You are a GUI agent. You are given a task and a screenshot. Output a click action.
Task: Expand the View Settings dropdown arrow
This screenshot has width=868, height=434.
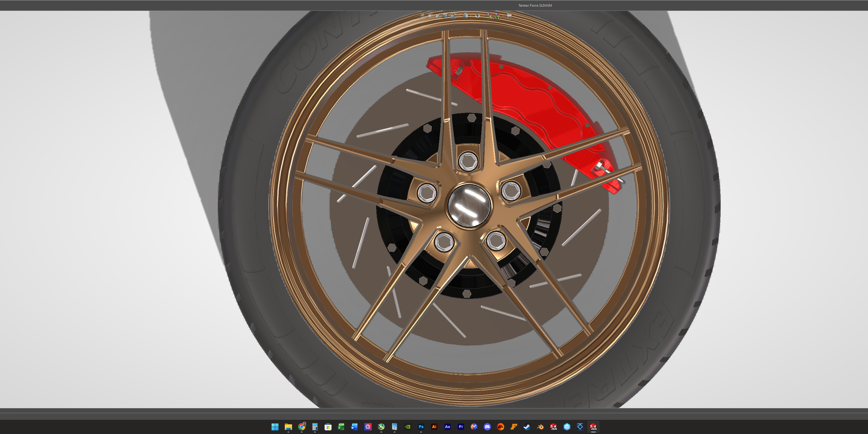(x=515, y=16)
